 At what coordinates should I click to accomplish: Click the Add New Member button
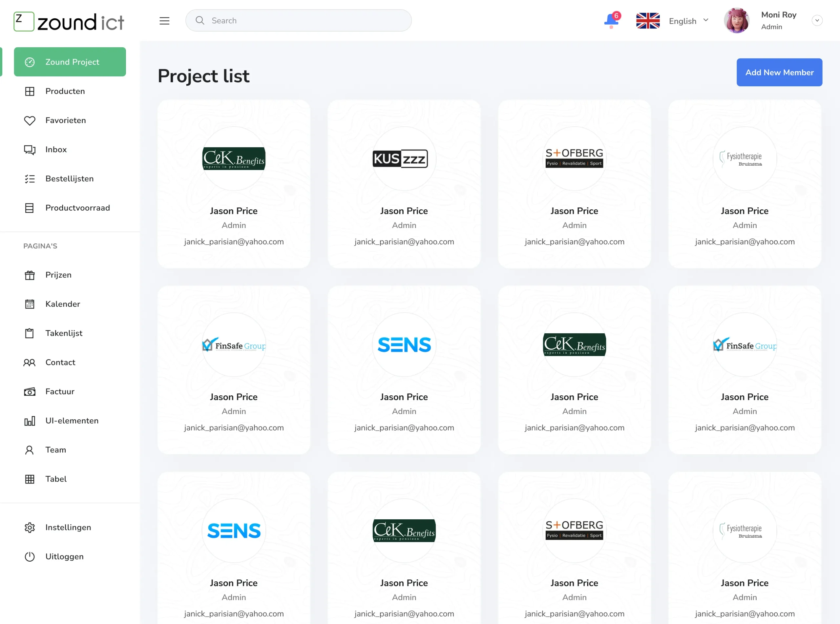[779, 72]
